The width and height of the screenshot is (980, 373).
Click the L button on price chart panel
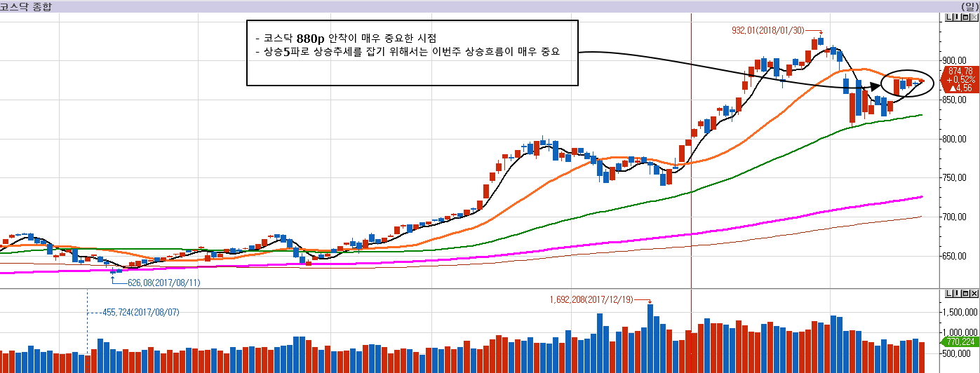[949, 18]
